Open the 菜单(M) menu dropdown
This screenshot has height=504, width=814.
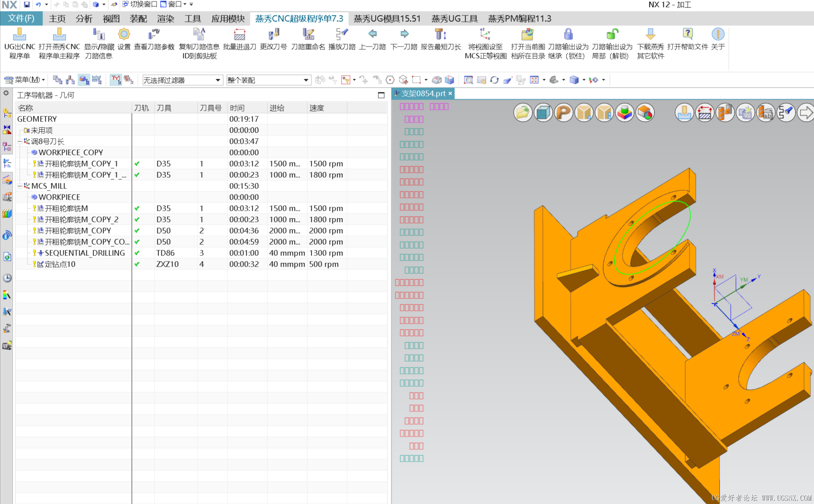pyautogui.click(x=24, y=80)
